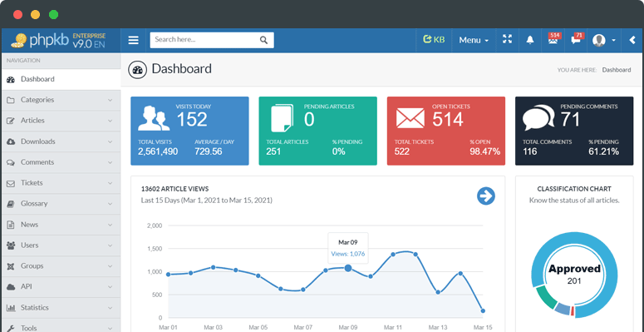Click the Approved 201 donut center label

click(574, 275)
